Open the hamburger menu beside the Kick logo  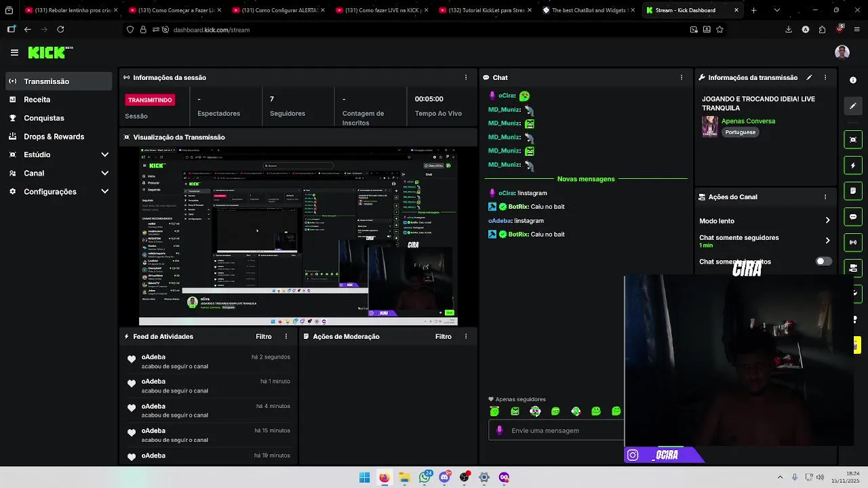(14, 52)
